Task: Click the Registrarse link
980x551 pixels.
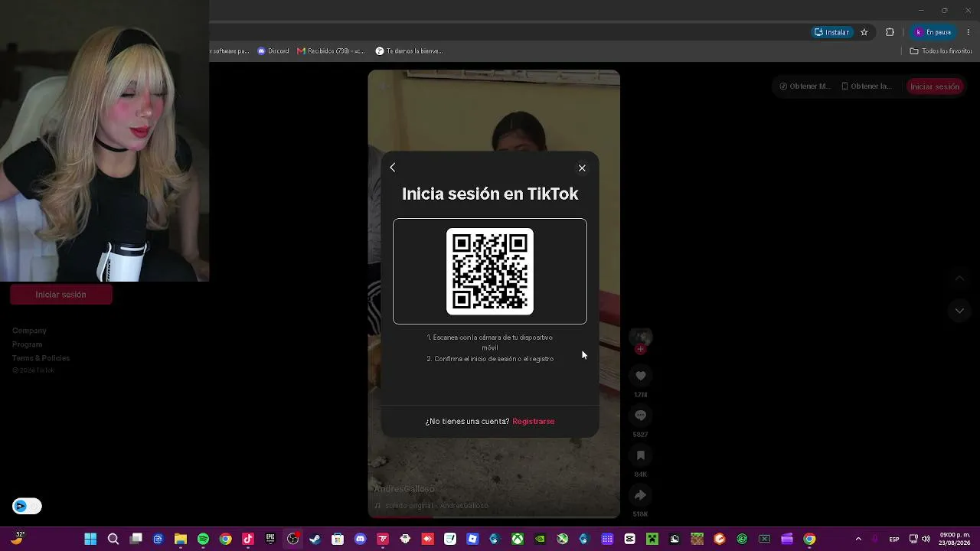Action: point(534,422)
